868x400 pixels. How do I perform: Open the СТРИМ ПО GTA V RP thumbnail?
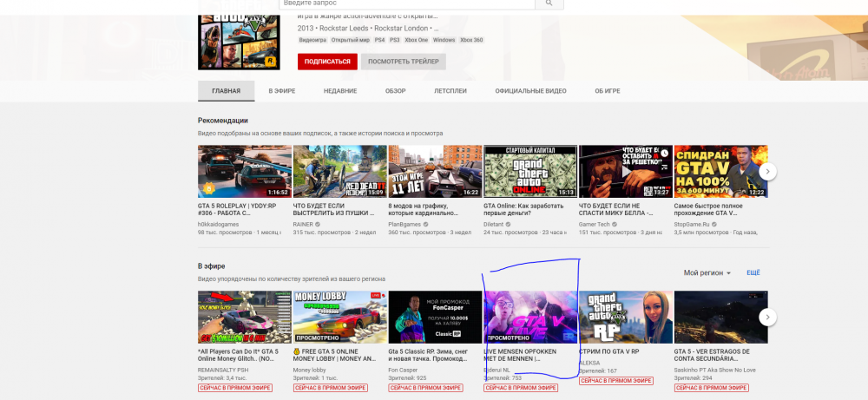[x=625, y=317]
